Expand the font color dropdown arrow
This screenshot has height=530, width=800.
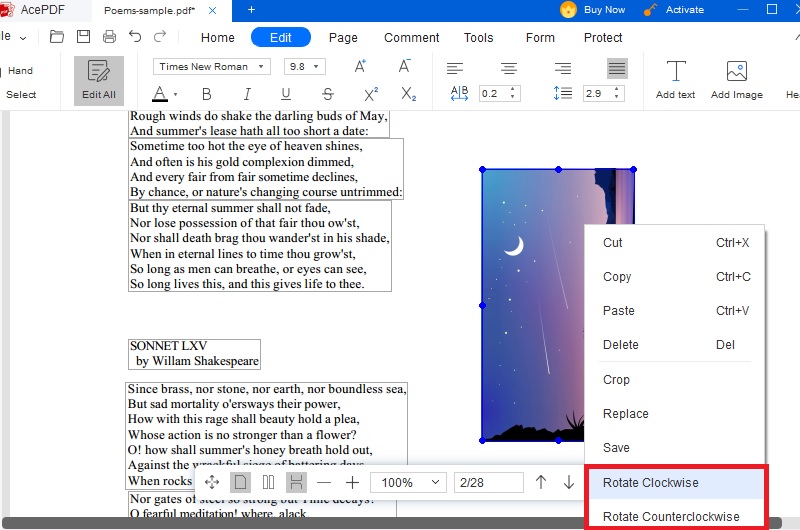point(176,94)
